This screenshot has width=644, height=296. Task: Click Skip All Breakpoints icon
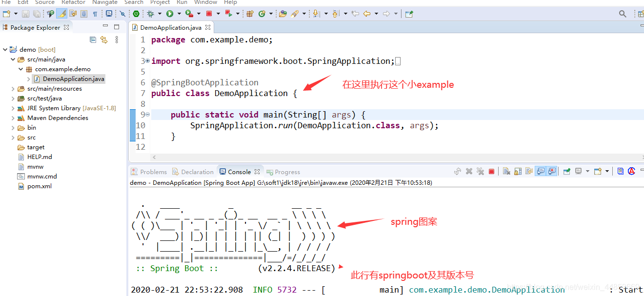122,14
